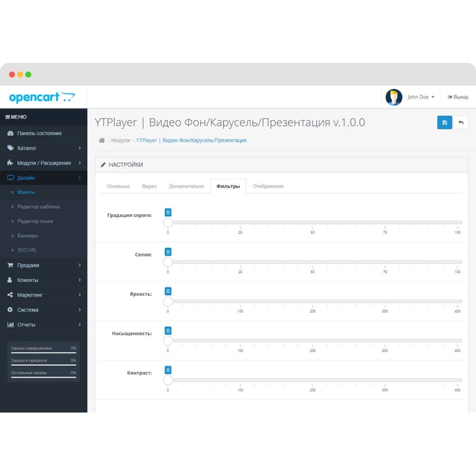Click the Насыщенность slider handle
This screenshot has width=476, height=476.
[x=168, y=341]
